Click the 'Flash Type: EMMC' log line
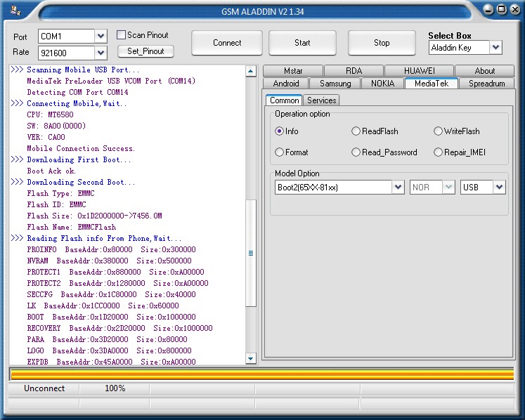 tap(61, 193)
